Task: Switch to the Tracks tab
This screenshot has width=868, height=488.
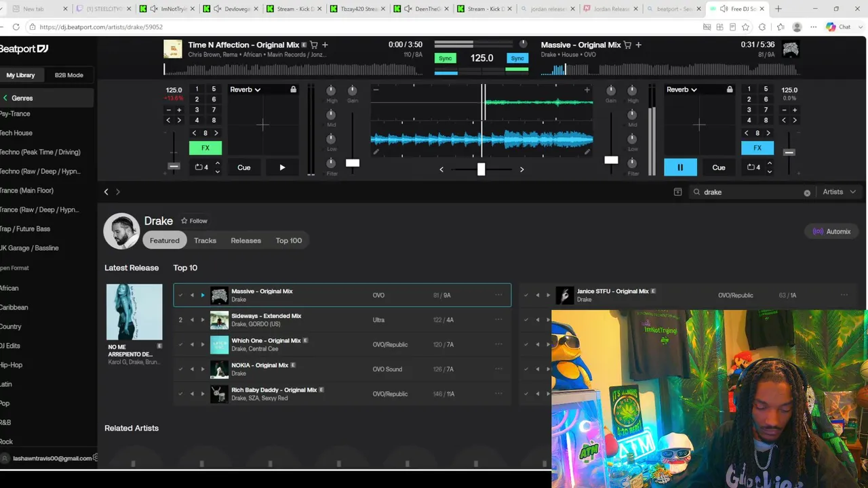Action: tap(205, 241)
